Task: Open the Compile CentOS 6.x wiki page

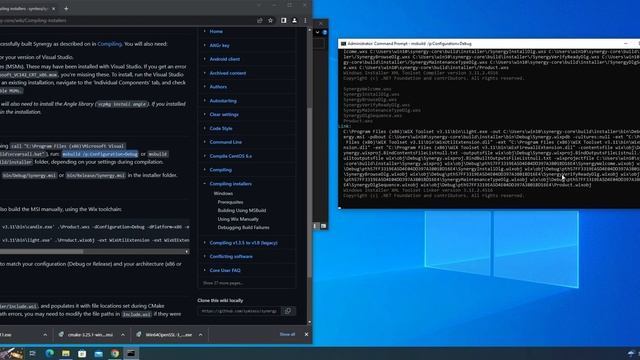Action: pyautogui.click(x=231, y=156)
